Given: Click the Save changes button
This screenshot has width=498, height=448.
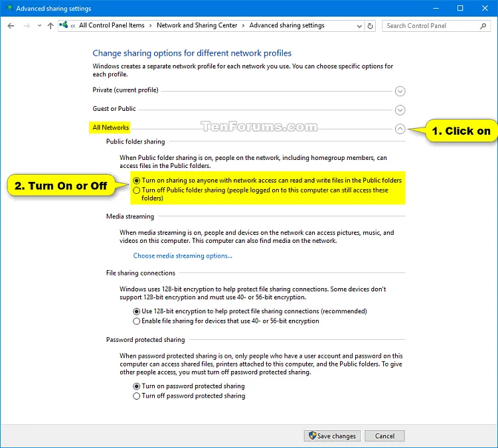Looking at the screenshot, I should pyautogui.click(x=332, y=436).
